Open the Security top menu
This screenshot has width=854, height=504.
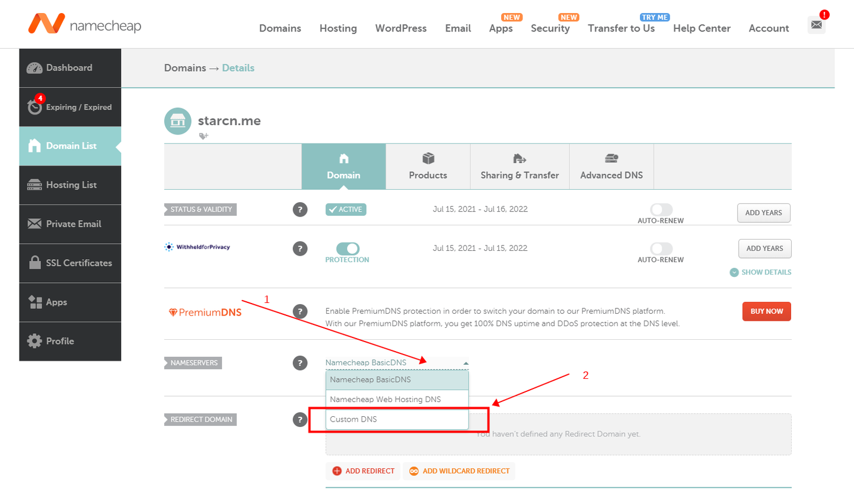[x=550, y=28]
